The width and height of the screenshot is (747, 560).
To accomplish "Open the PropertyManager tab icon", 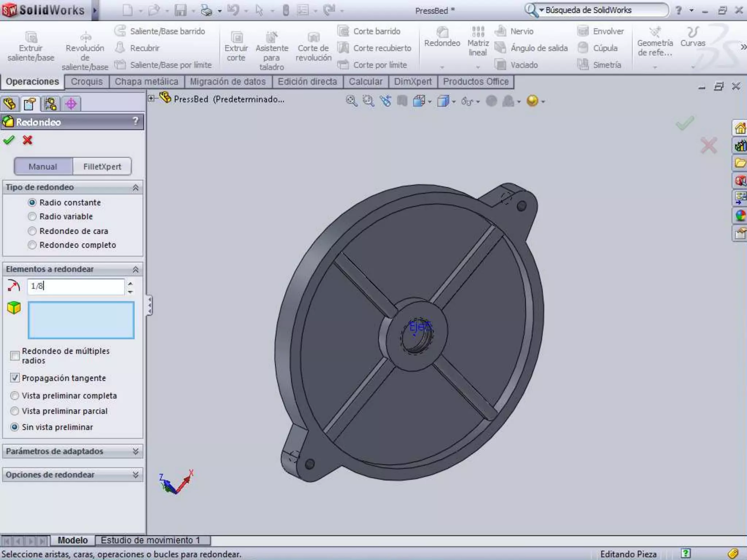I will coord(30,104).
